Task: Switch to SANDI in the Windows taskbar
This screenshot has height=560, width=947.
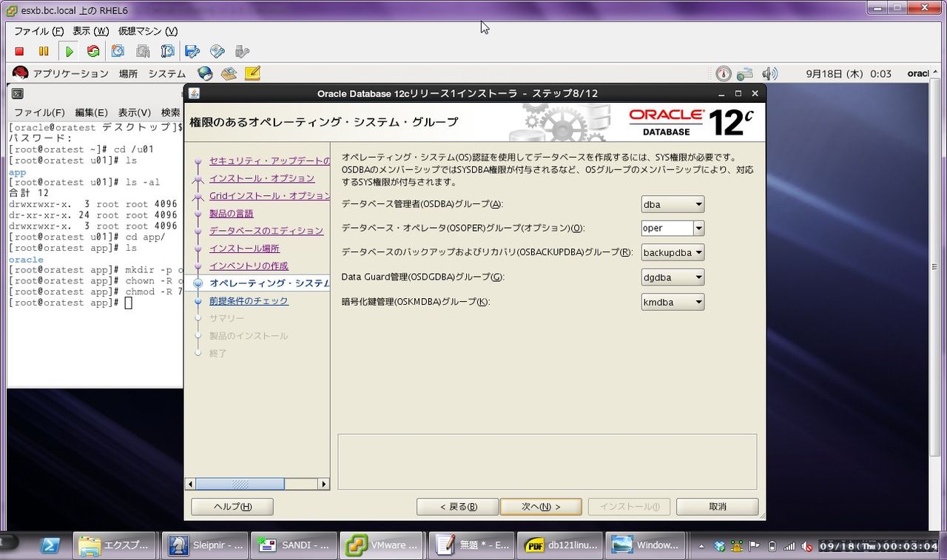Action: (x=294, y=545)
